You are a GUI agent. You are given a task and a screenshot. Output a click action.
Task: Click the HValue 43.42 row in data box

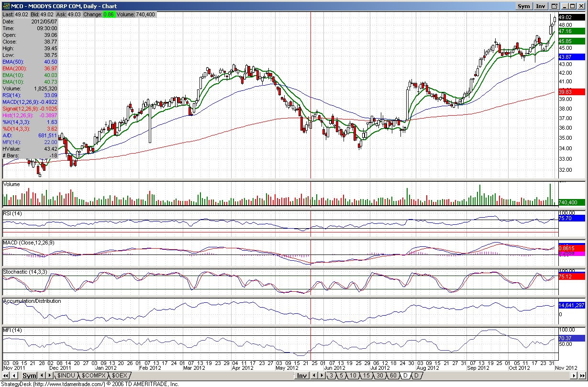coord(30,149)
